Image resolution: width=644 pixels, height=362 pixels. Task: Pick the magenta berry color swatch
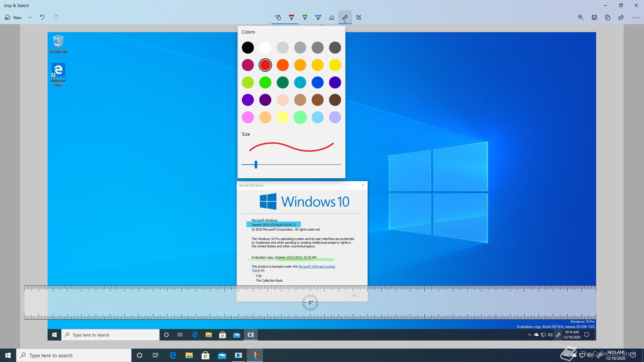click(248, 65)
